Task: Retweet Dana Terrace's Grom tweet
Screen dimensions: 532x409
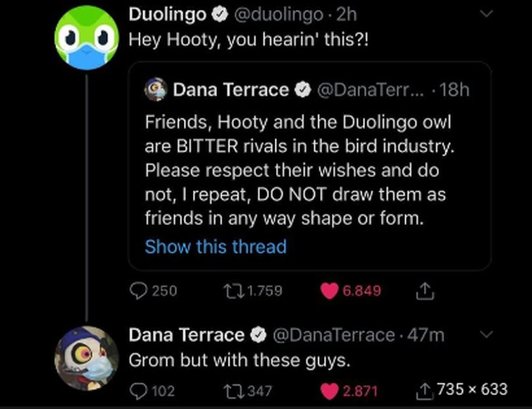Action: (x=230, y=390)
